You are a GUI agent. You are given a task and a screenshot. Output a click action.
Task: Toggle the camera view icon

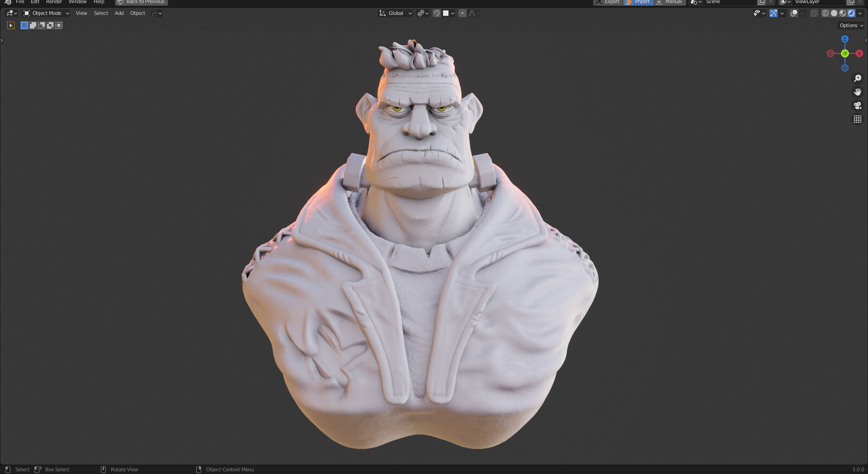(x=858, y=106)
